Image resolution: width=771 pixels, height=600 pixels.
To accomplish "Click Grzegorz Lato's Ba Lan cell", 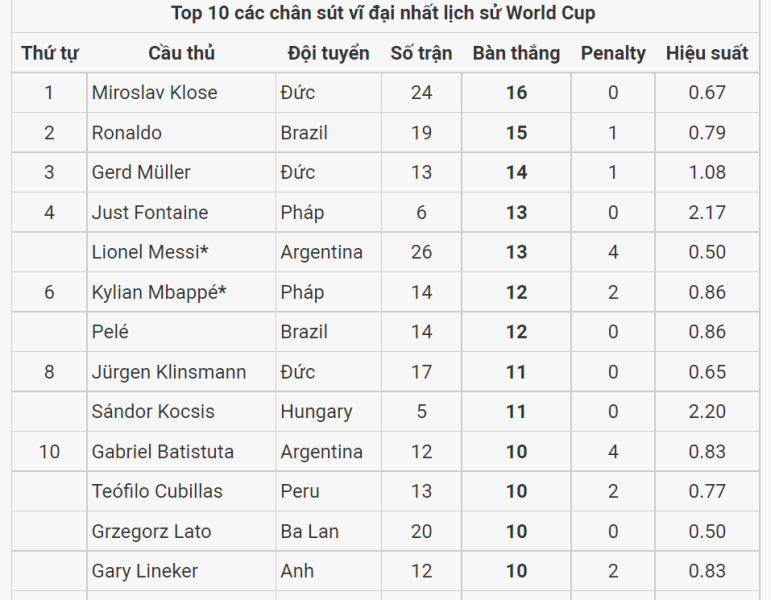I will click(x=328, y=531).
